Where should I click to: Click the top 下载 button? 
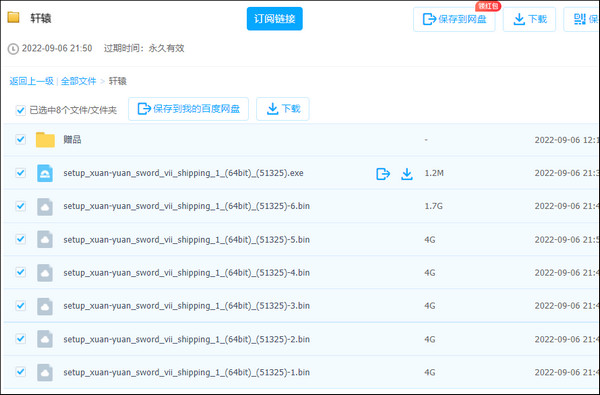[529, 19]
